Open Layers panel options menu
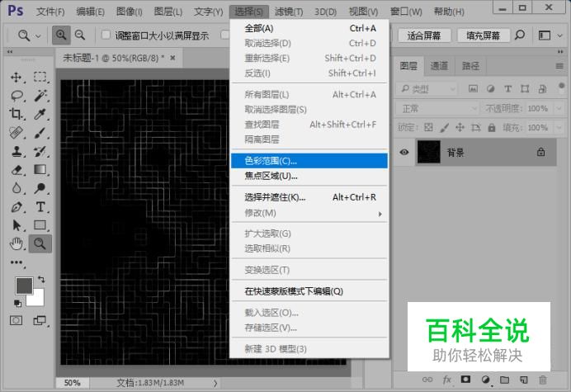This screenshot has height=392, width=571. click(559, 66)
